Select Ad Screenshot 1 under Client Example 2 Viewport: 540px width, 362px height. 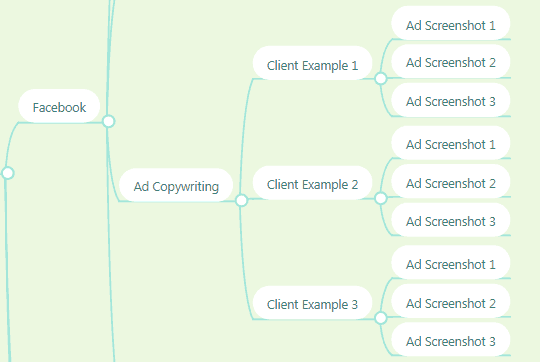coord(450,143)
